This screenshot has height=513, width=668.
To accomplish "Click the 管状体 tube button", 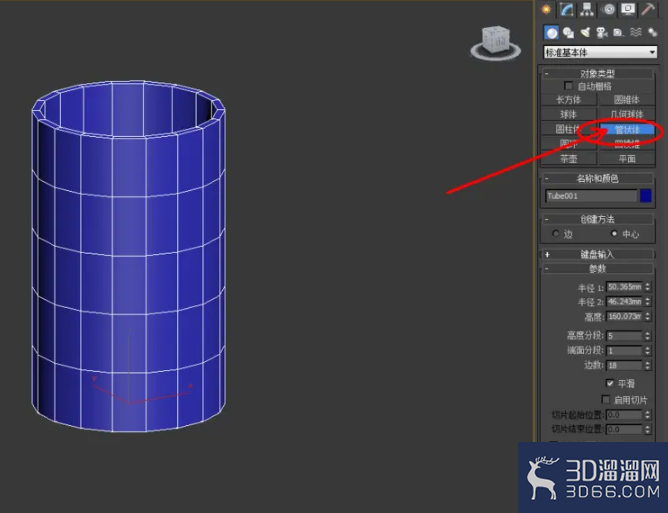I will (627, 129).
